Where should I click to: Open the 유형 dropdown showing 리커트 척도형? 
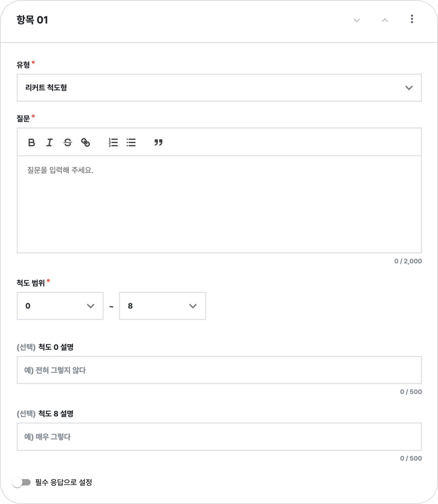(x=219, y=88)
